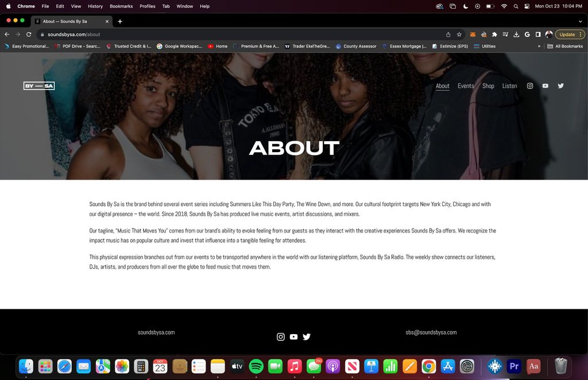Expand the tab search dropdown arrow
The height and width of the screenshot is (380, 588).
pyautogui.click(x=581, y=21)
